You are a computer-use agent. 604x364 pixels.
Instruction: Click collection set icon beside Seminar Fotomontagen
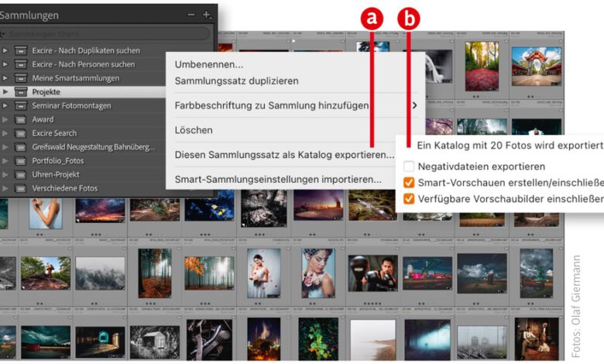click(21, 105)
